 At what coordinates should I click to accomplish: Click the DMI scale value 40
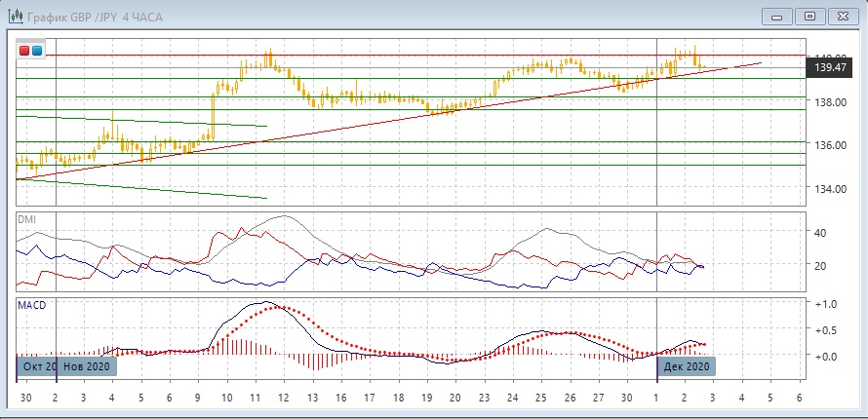click(x=820, y=233)
